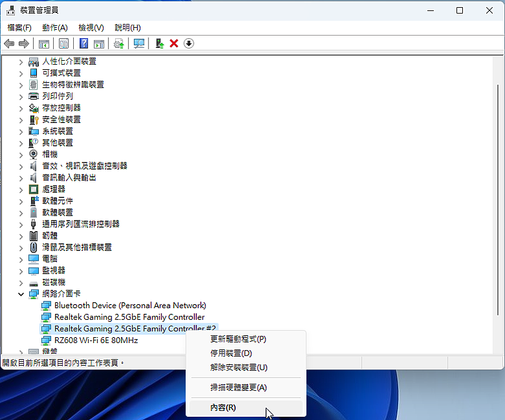Click the Forward arrow toolbar icon

point(24,43)
